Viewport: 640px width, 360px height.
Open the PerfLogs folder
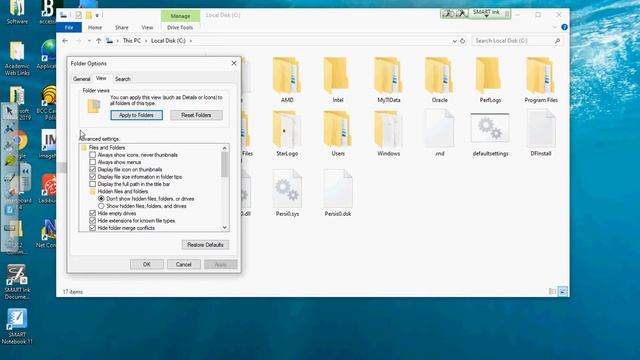(490, 80)
